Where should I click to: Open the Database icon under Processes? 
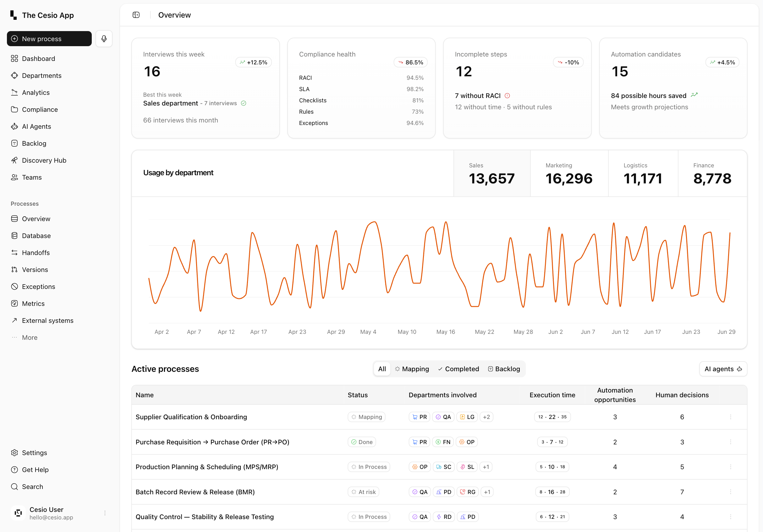15,236
